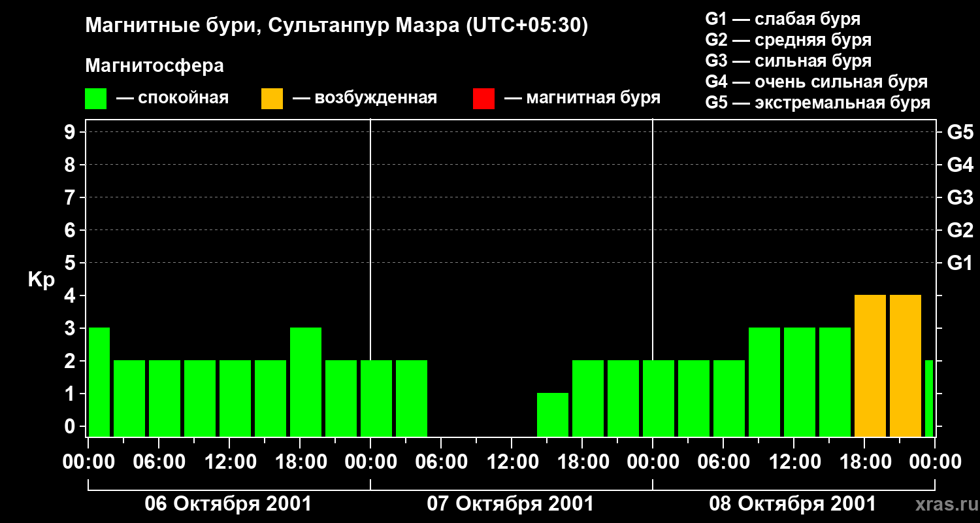Click the only Kp 1 green bar
980x523 pixels.
(x=553, y=414)
